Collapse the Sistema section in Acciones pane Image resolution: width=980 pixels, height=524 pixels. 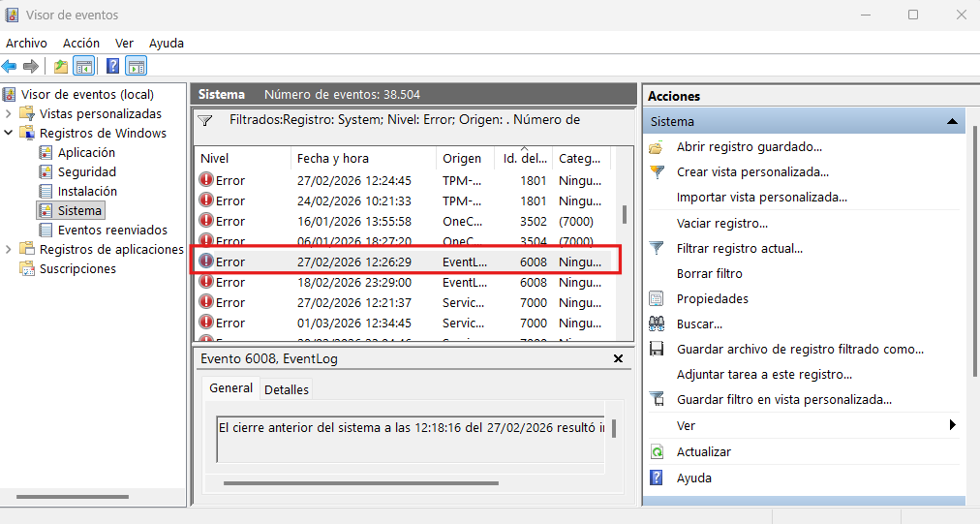click(952, 121)
